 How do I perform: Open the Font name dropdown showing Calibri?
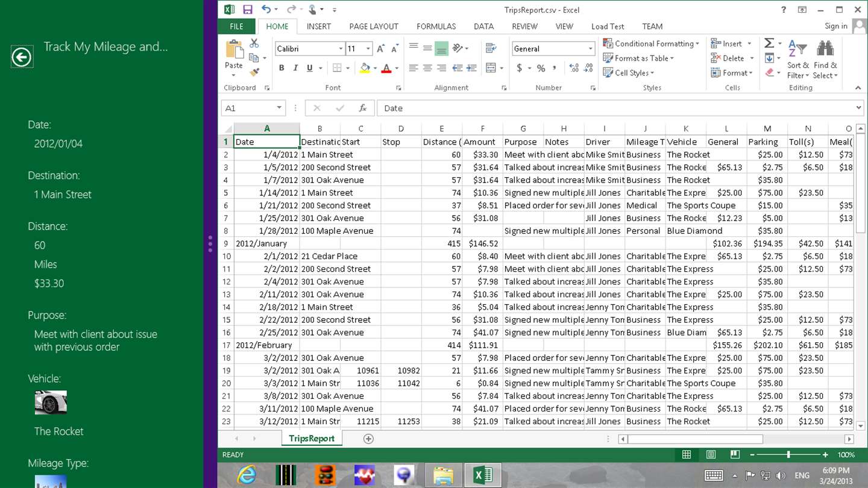click(x=341, y=49)
